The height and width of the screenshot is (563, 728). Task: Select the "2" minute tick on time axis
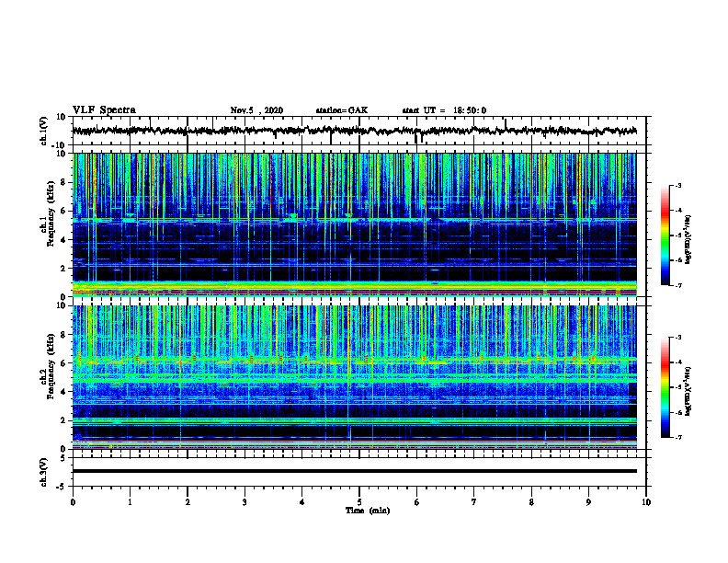(188, 502)
